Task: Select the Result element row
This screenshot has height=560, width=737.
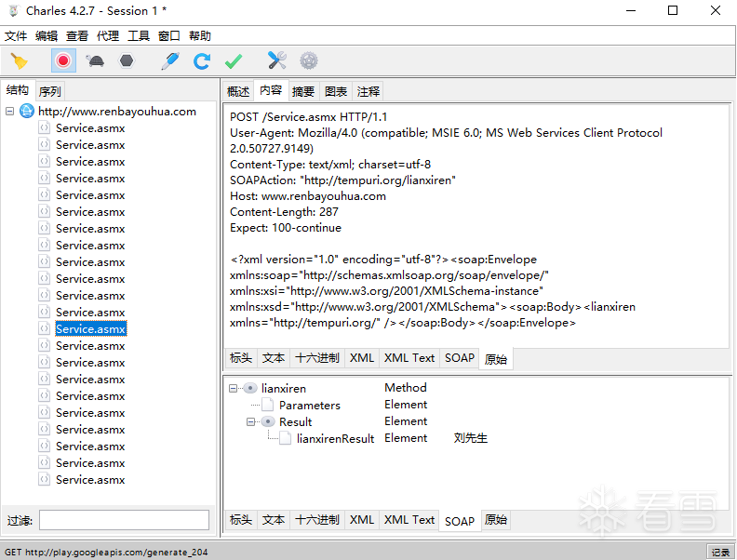Action: click(x=296, y=422)
